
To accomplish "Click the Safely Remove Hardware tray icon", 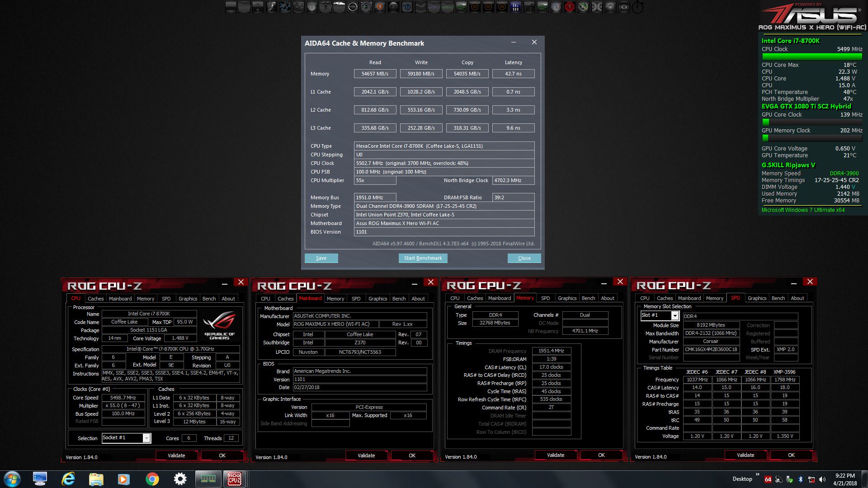I will 789,479.
